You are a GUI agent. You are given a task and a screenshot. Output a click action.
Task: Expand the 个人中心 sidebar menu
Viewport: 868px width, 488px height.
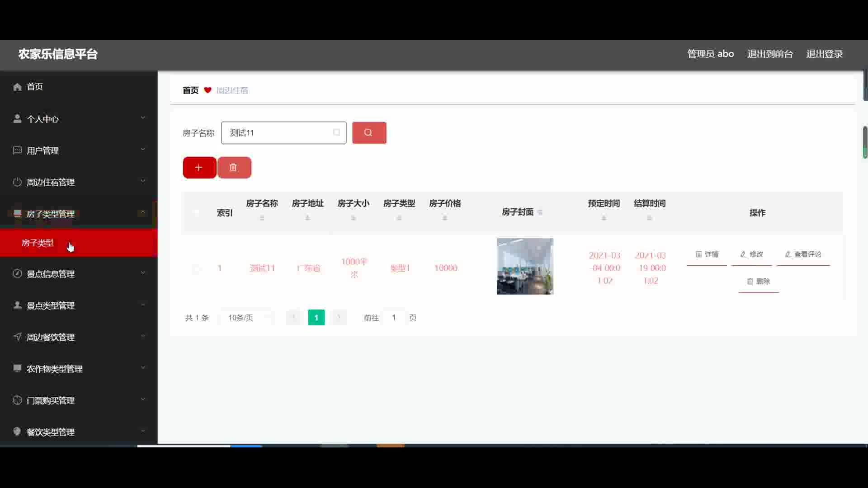click(79, 119)
